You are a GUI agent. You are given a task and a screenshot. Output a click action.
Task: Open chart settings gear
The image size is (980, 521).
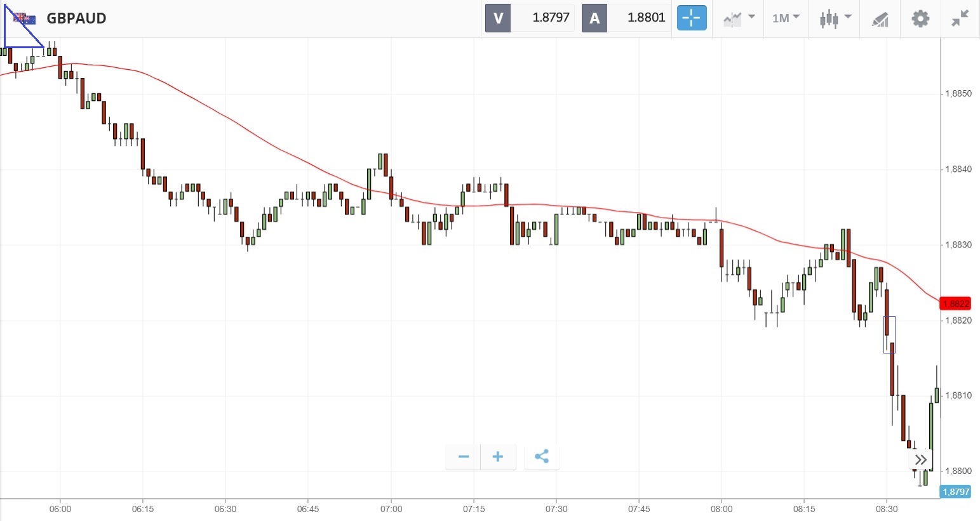point(920,18)
